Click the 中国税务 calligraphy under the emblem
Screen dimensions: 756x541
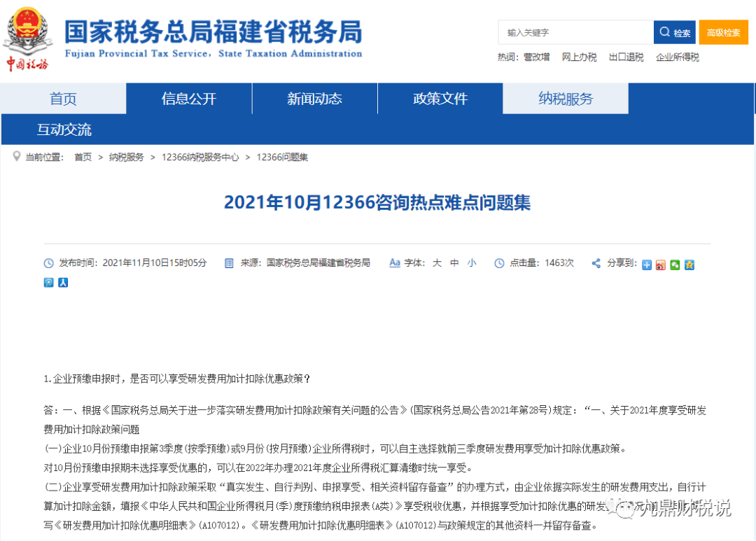(27, 64)
